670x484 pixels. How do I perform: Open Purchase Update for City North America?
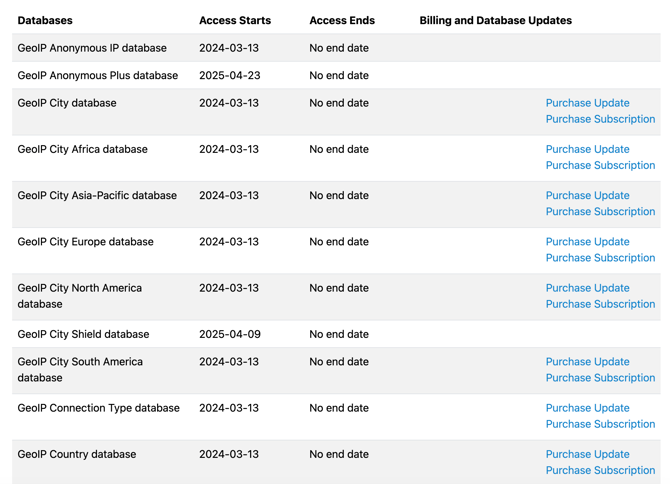(x=587, y=288)
